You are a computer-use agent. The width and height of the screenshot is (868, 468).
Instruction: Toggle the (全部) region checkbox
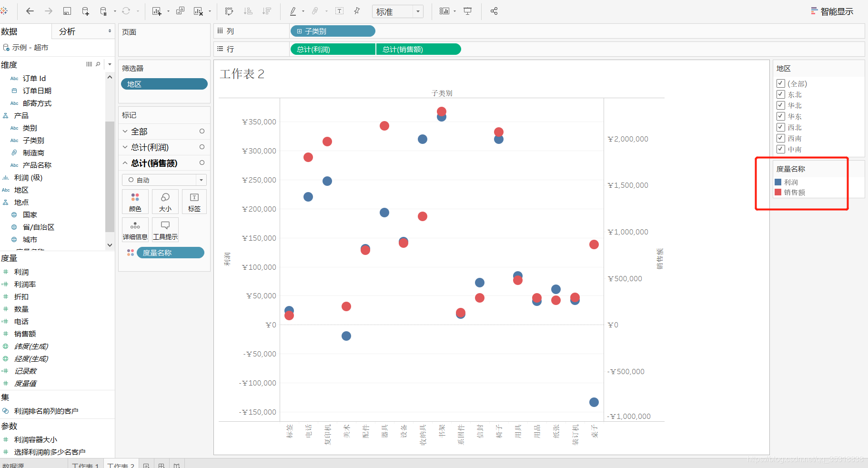point(780,83)
